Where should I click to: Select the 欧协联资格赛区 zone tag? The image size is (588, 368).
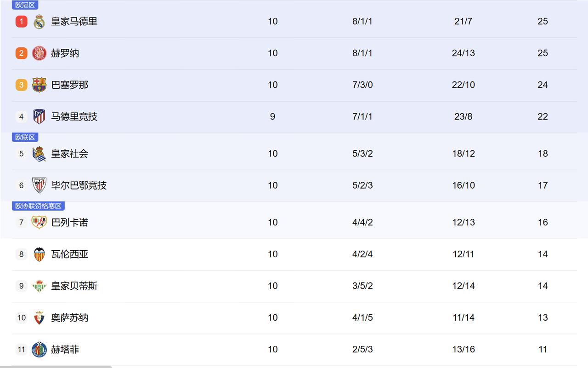click(x=38, y=206)
